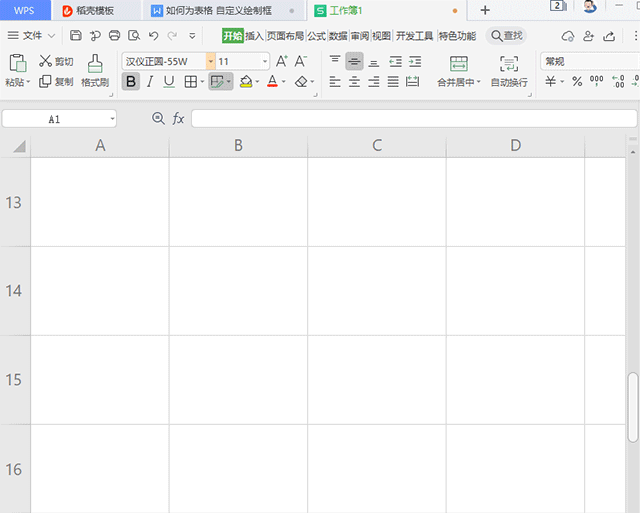The image size is (640, 513).
Task: Click the Format Painter (格式刷) brush icon
Action: [95, 64]
